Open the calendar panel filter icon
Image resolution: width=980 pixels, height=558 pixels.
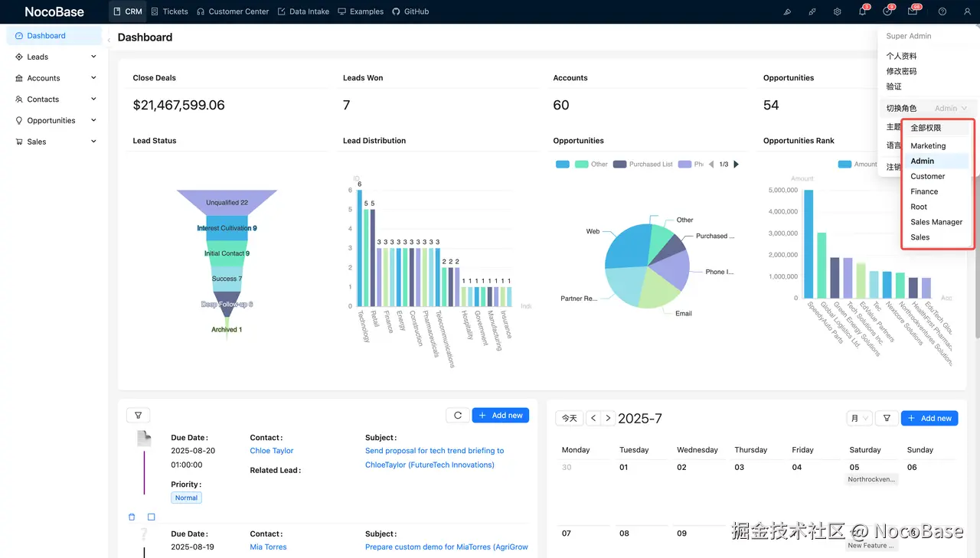[886, 418]
